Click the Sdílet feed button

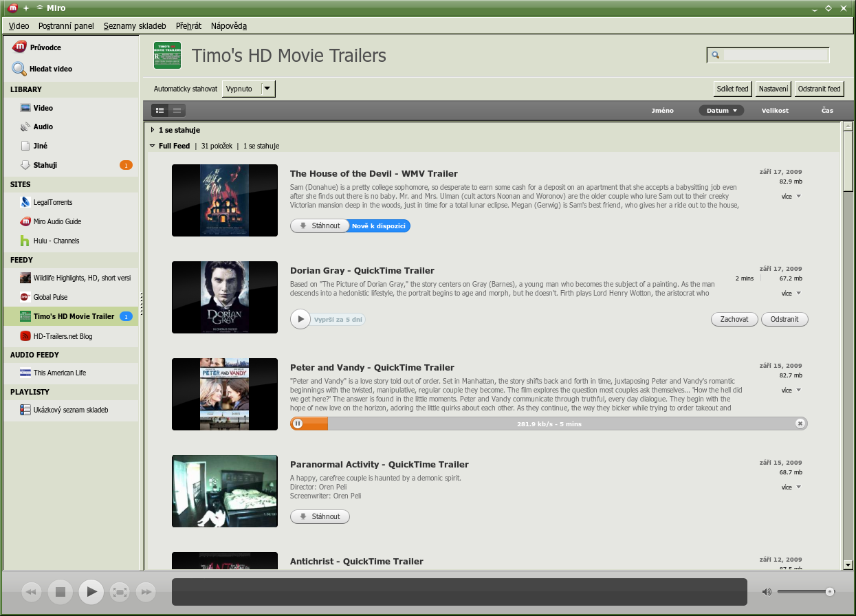(x=732, y=89)
